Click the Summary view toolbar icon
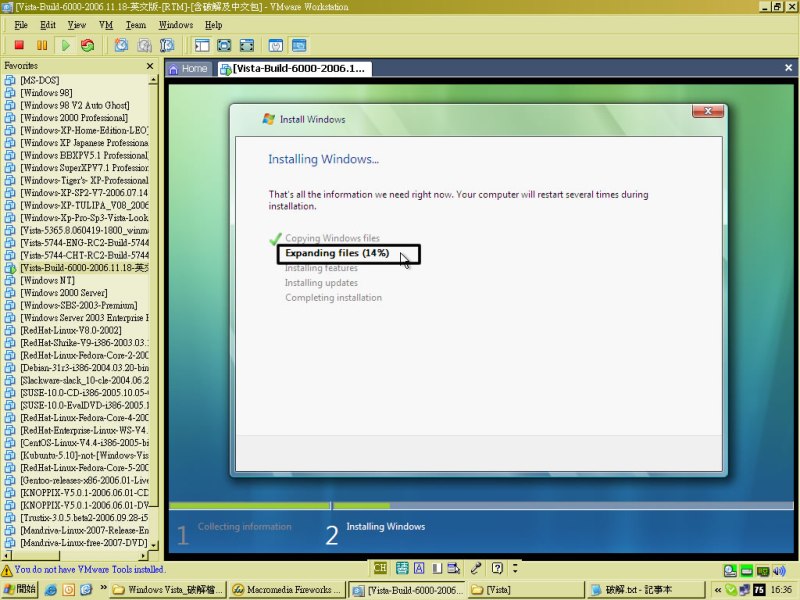 276,45
